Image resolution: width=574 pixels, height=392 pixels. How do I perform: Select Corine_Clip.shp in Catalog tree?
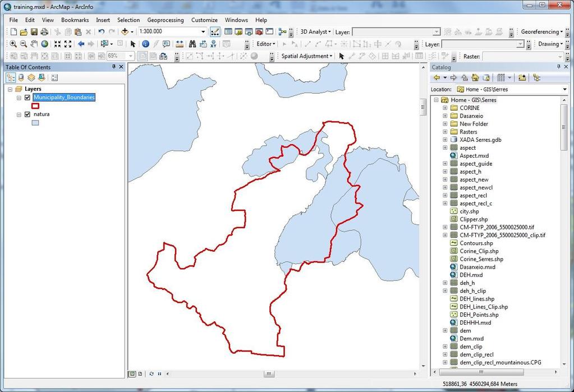(x=479, y=251)
